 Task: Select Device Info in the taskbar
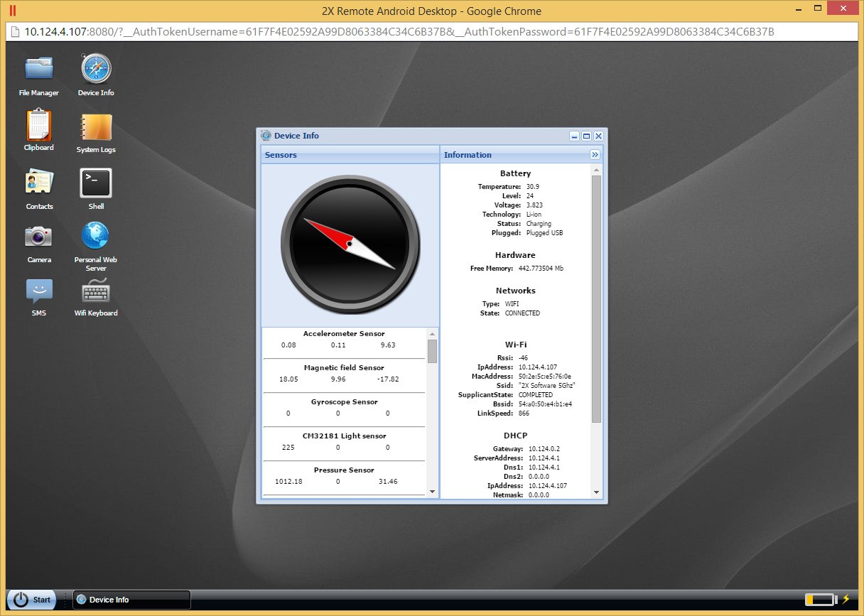(x=131, y=599)
